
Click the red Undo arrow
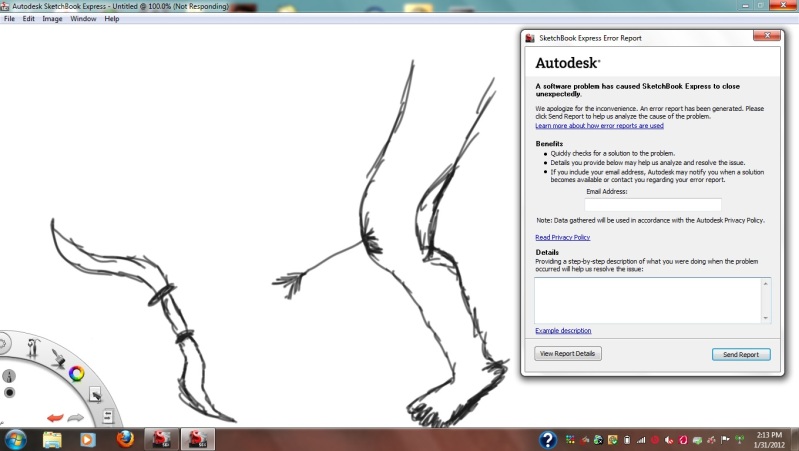[x=54, y=418]
